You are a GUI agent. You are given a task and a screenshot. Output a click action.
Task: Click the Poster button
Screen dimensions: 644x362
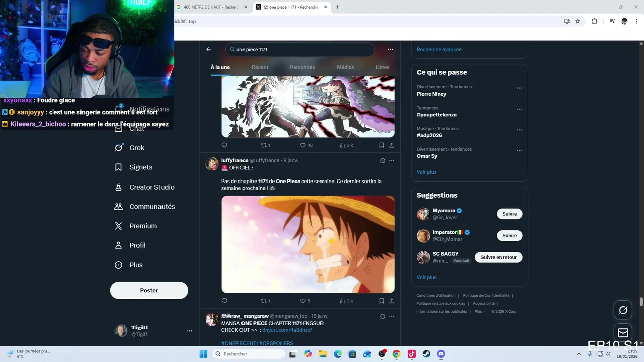[x=149, y=290]
